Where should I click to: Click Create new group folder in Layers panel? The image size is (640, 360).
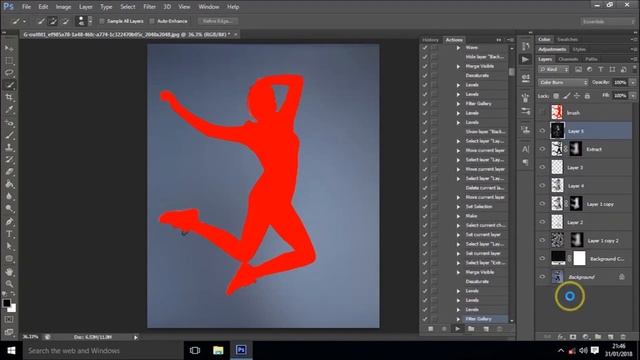(598, 337)
